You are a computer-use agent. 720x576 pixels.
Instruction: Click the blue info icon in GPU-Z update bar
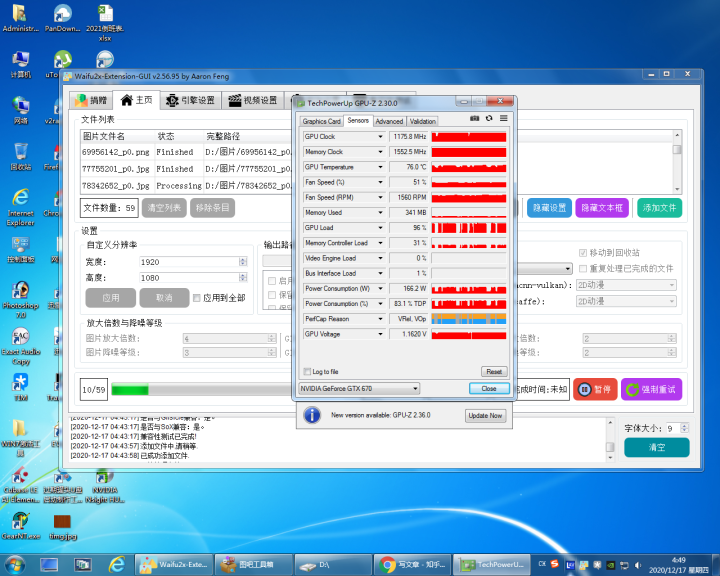pyautogui.click(x=312, y=415)
